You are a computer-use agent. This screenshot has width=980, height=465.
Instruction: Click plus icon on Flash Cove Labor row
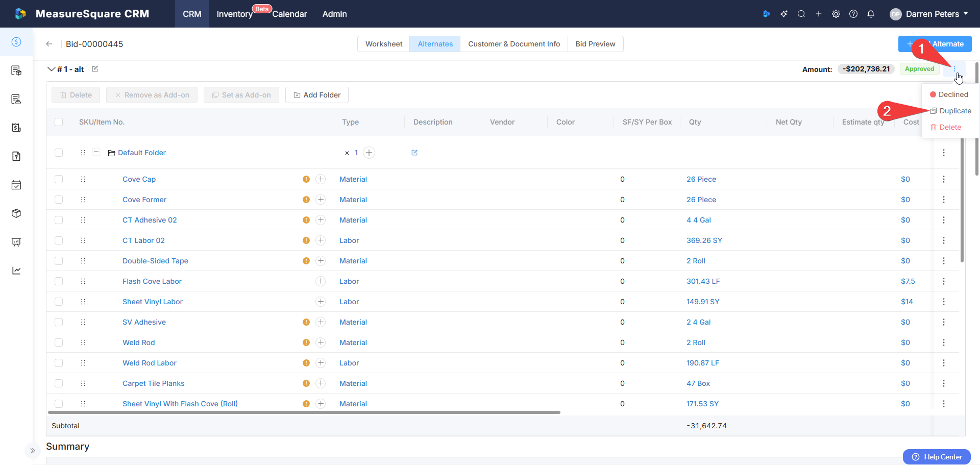(x=321, y=281)
